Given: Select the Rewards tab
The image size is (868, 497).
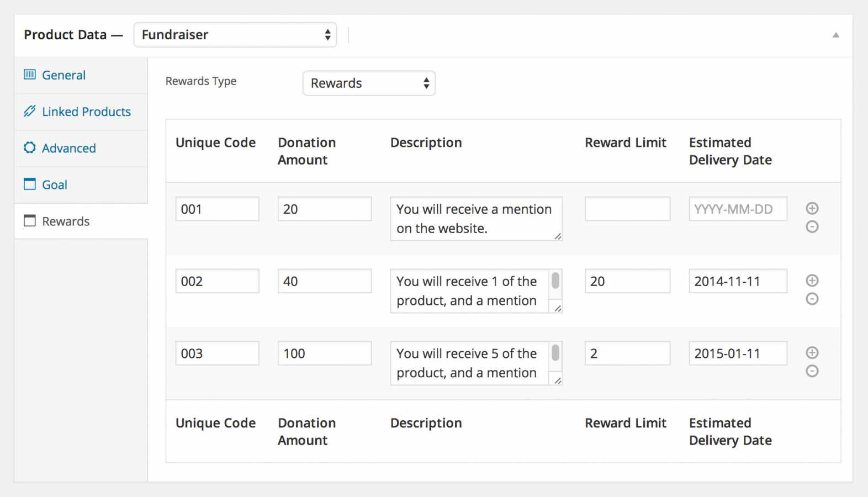Looking at the screenshot, I should (x=81, y=221).
